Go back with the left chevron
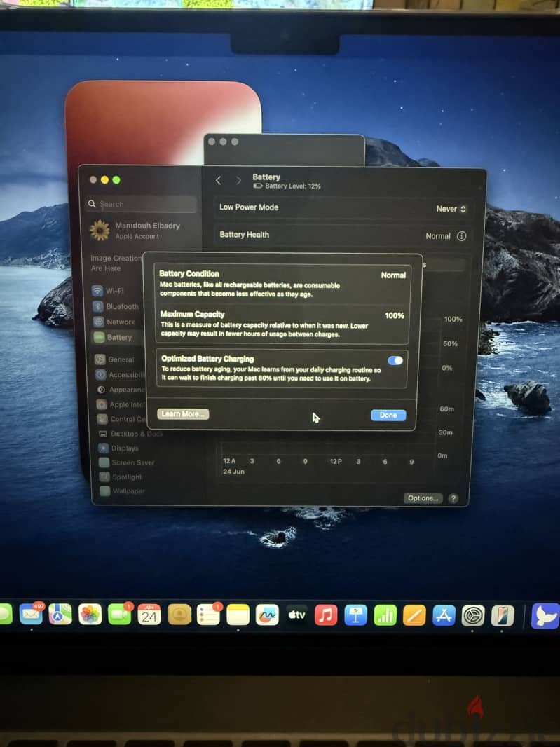Screen dimensions: 560x747 (218, 180)
